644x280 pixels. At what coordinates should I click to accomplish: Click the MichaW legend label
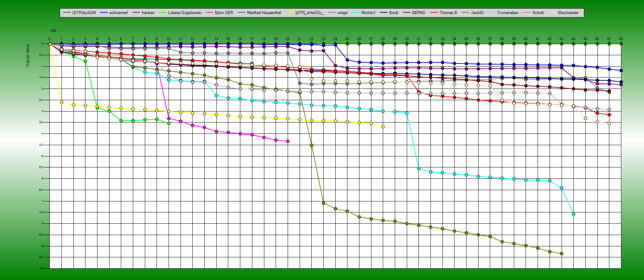368,13
